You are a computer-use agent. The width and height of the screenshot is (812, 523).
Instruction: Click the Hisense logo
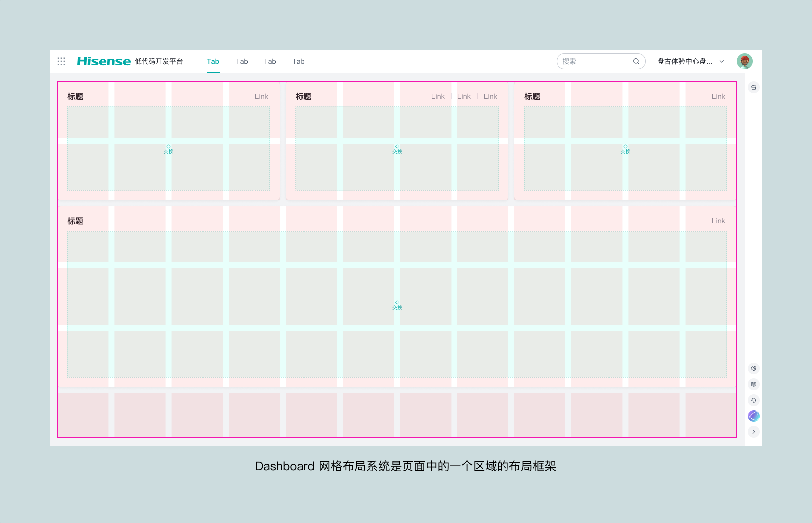pyautogui.click(x=104, y=61)
